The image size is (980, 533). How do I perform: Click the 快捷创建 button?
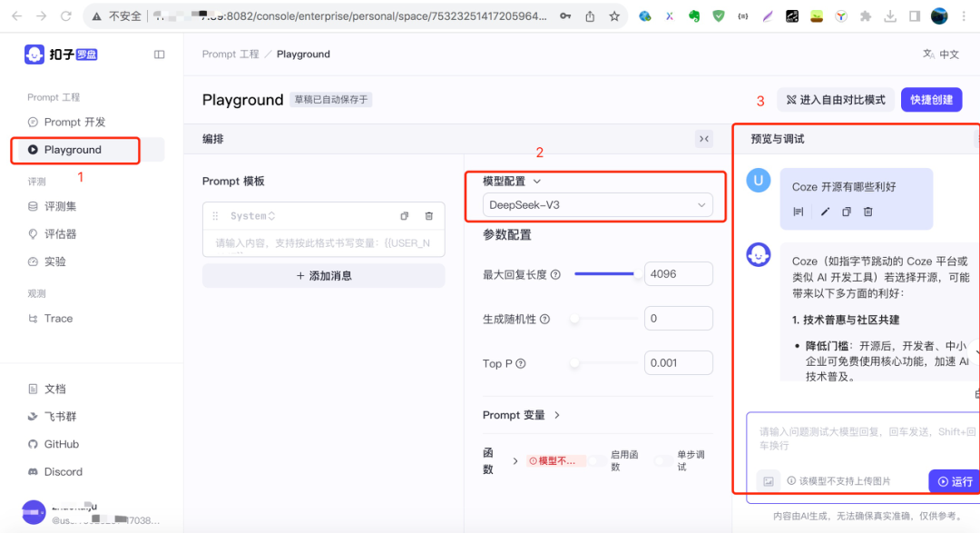tap(931, 100)
